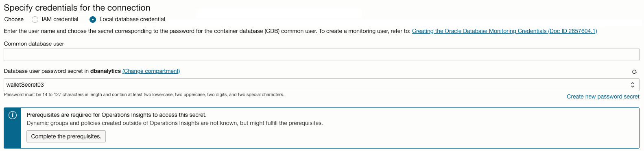Select the Local database credential radio button
This screenshot has width=644, height=151.
93,20
